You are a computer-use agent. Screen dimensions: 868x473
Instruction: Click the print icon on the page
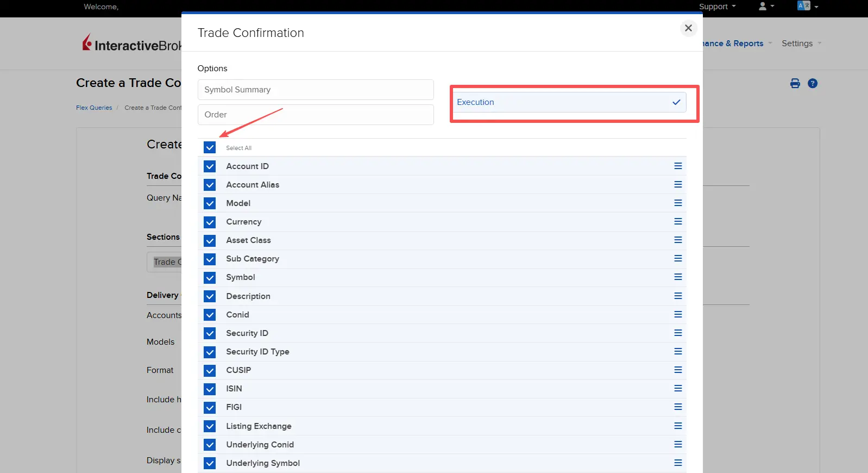pyautogui.click(x=795, y=83)
